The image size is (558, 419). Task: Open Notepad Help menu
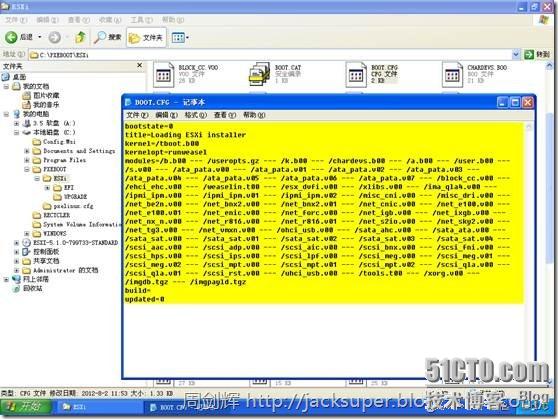(254, 115)
